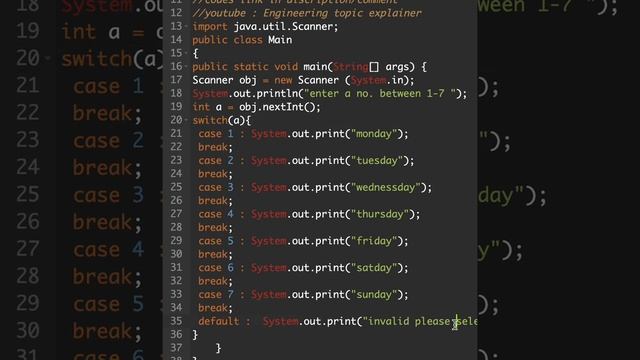This screenshot has width=640, height=360.
Task: Click the "monday" string literal
Action: click(x=374, y=133)
